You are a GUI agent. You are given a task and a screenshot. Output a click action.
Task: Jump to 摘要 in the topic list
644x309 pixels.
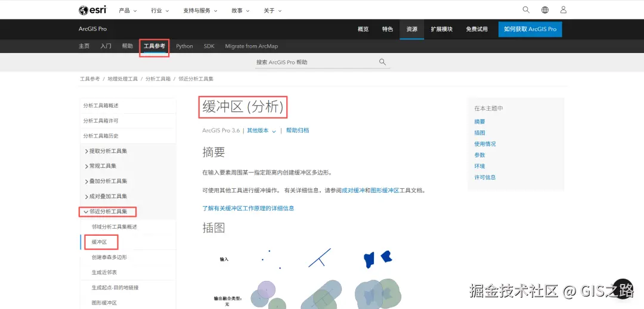pos(479,121)
